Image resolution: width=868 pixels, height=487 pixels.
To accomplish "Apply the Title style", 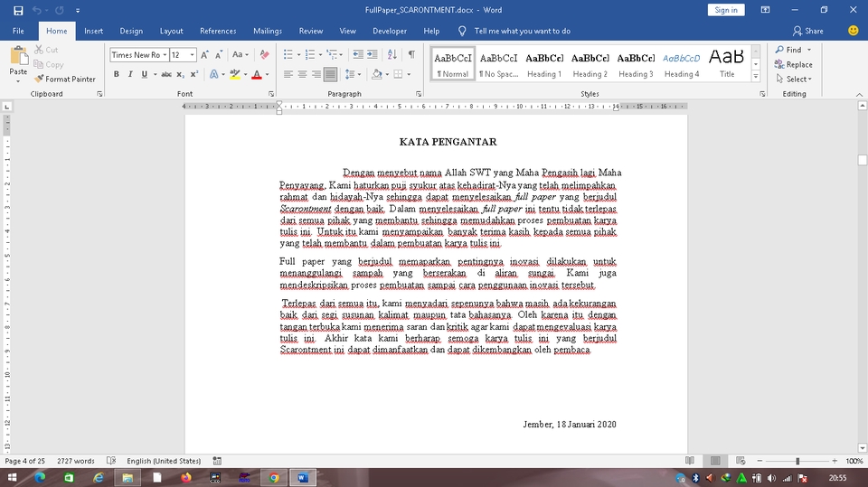I will (727, 63).
